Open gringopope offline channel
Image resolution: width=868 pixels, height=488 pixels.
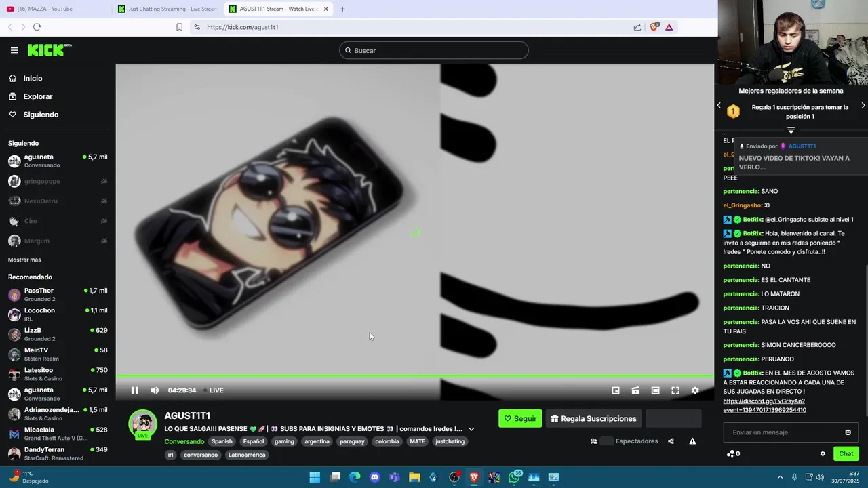(x=58, y=181)
